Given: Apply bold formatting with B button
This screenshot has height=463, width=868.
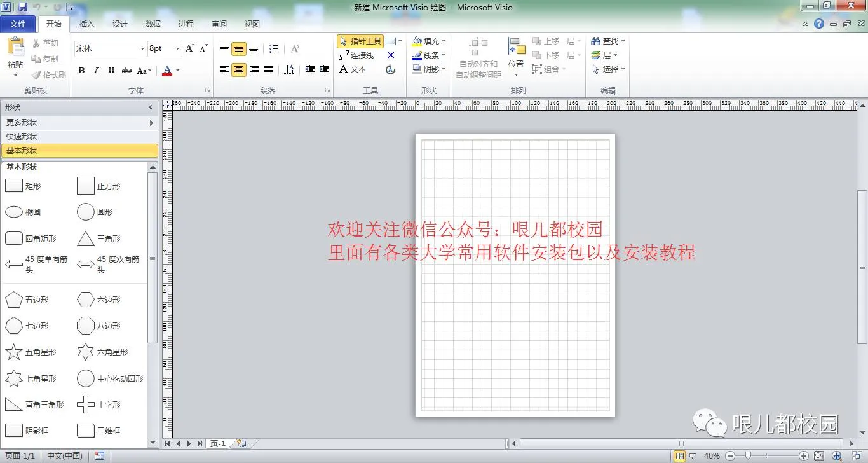Looking at the screenshot, I should (x=81, y=71).
